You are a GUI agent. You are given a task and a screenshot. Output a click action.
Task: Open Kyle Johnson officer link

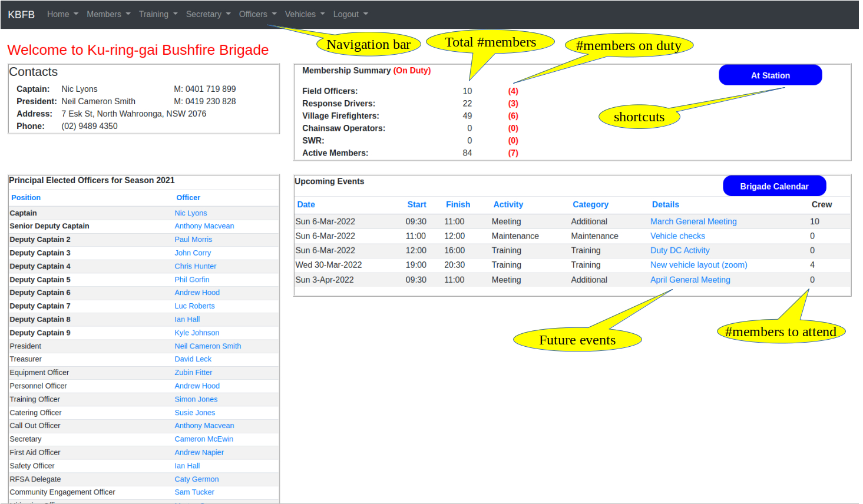point(197,333)
